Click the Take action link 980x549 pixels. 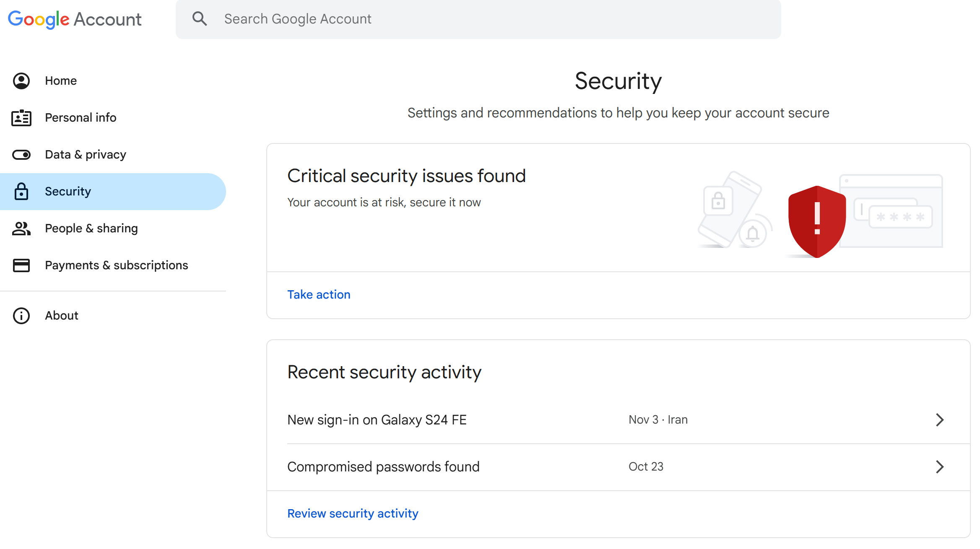coord(319,295)
